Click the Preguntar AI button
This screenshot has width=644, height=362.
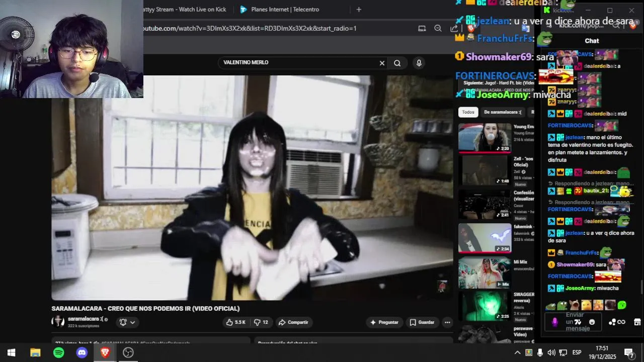[384, 322]
